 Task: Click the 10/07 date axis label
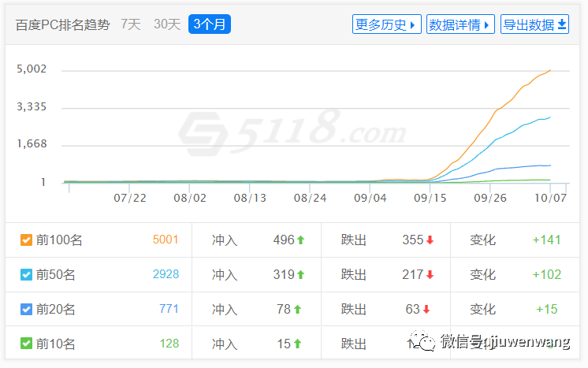[x=550, y=198]
